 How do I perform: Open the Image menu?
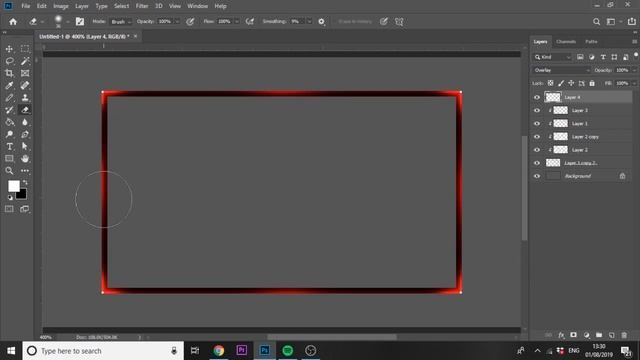click(x=61, y=6)
